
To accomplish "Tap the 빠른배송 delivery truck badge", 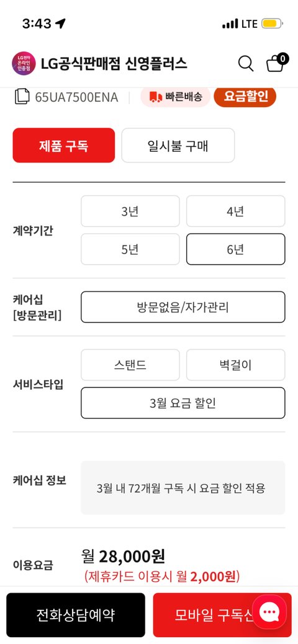I will (x=175, y=97).
